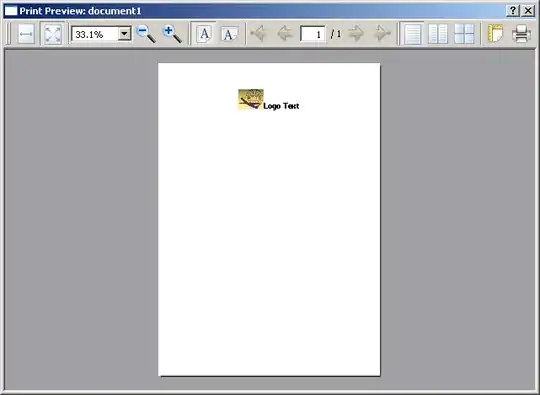Toggle the Fit Page icon
This screenshot has height=395, width=540.
coord(52,34)
